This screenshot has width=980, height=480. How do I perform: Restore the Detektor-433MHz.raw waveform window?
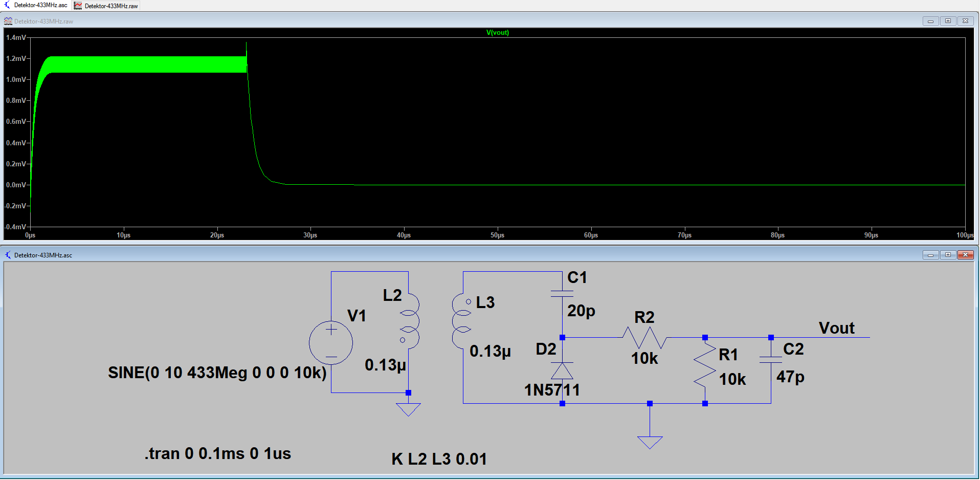pos(948,21)
